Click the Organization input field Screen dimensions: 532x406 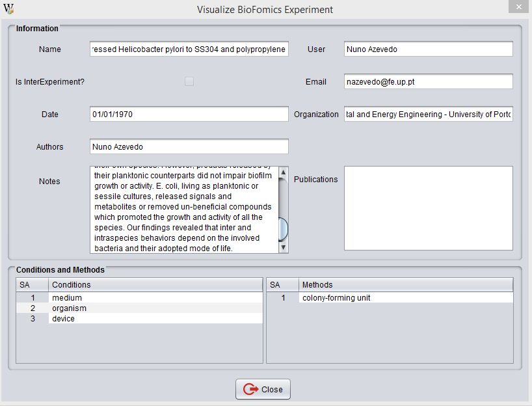coord(428,114)
